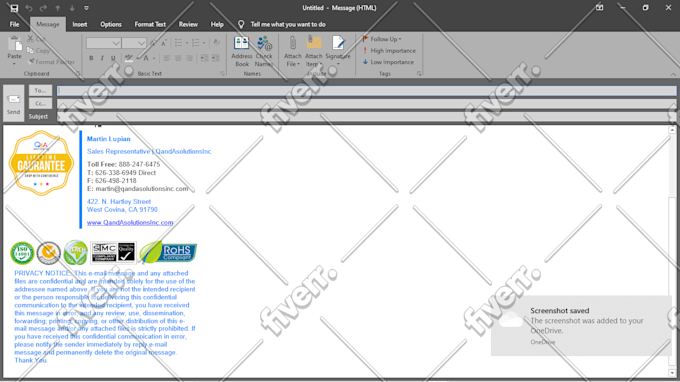
Task: Click the Increase Indent icon
Action: tap(215, 58)
